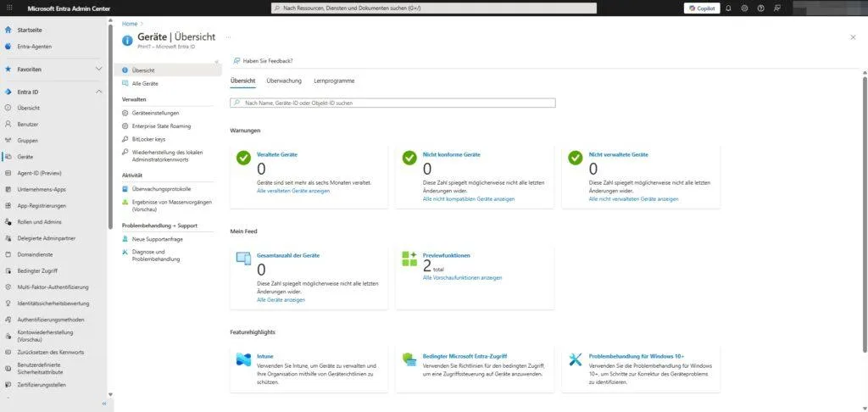Viewport: 868px width, 412px height.
Task: Open settings via the gear icon
Action: click(744, 8)
